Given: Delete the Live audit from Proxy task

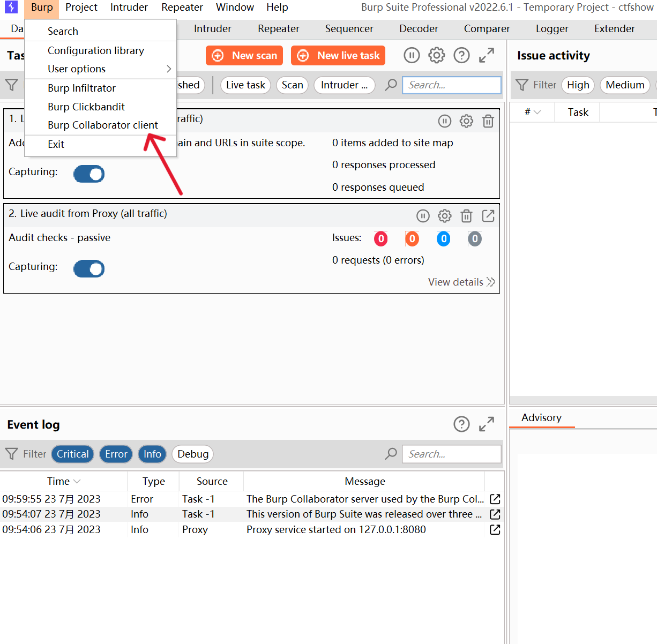Looking at the screenshot, I should click(466, 216).
